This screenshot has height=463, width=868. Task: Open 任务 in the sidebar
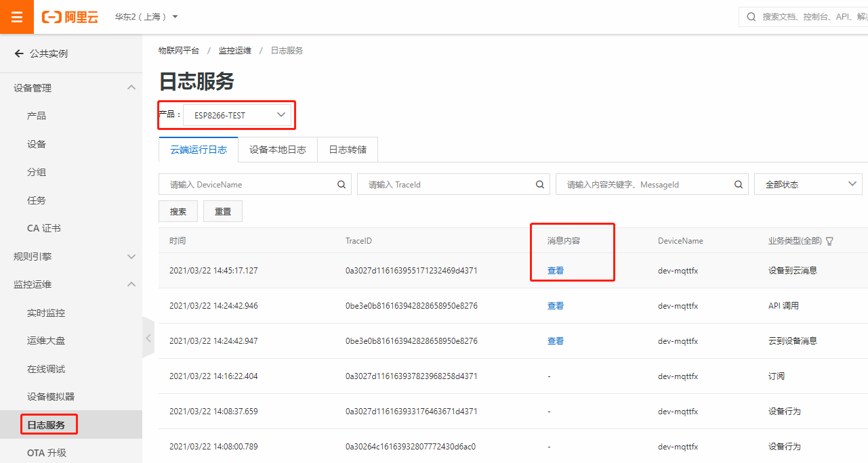click(37, 200)
